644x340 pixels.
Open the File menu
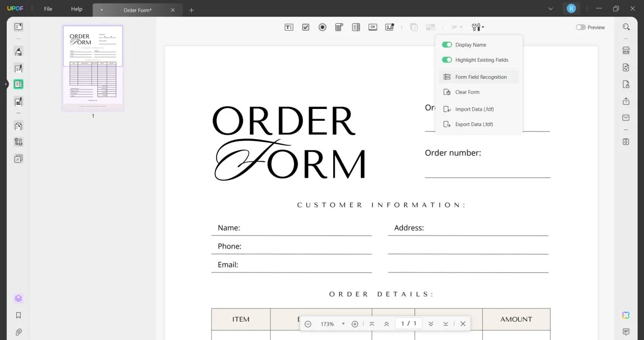(48, 9)
